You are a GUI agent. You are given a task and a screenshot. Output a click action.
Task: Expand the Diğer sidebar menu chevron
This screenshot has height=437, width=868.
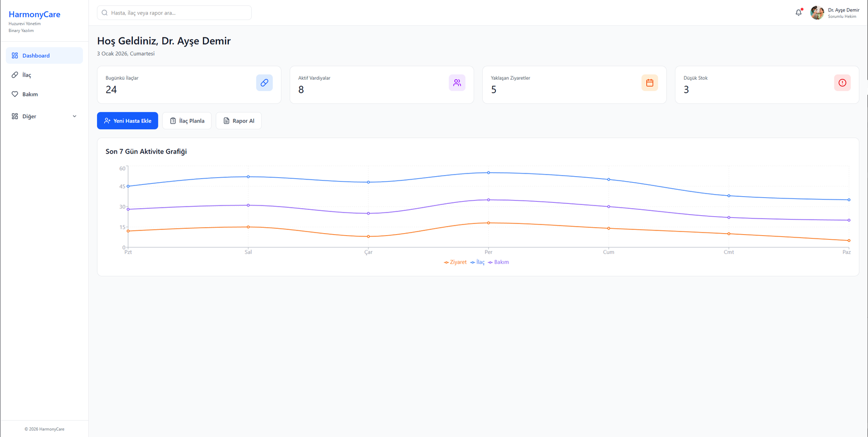[x=74, y=117]
